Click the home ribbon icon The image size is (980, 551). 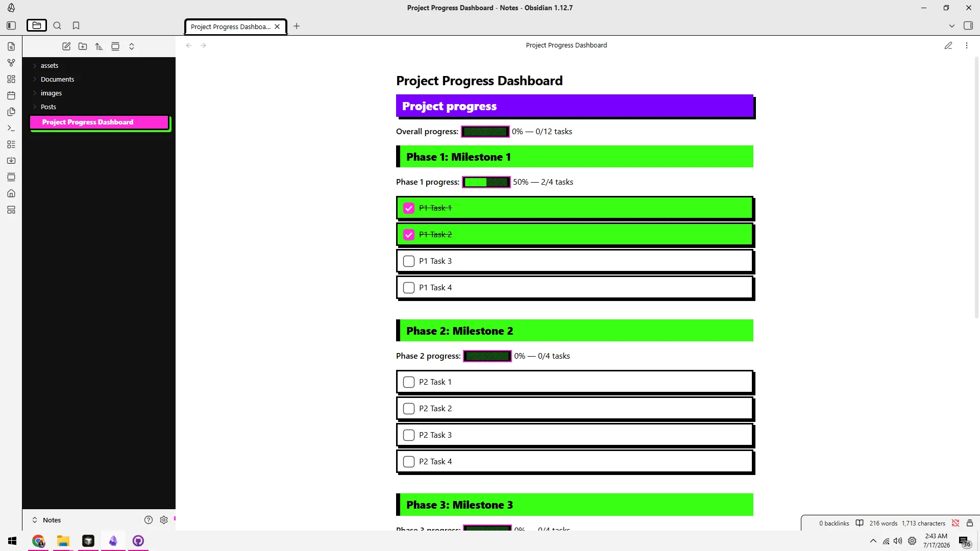pos(11,193)
